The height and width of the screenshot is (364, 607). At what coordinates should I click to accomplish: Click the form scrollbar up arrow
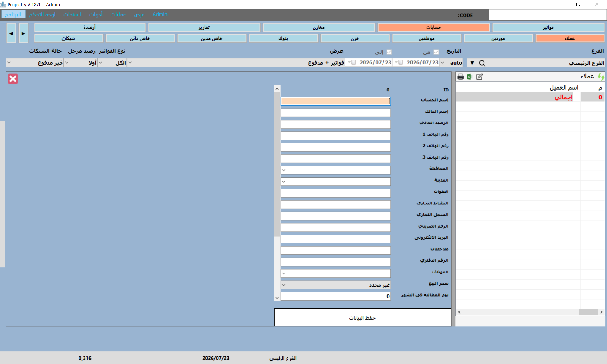[277, 89]
